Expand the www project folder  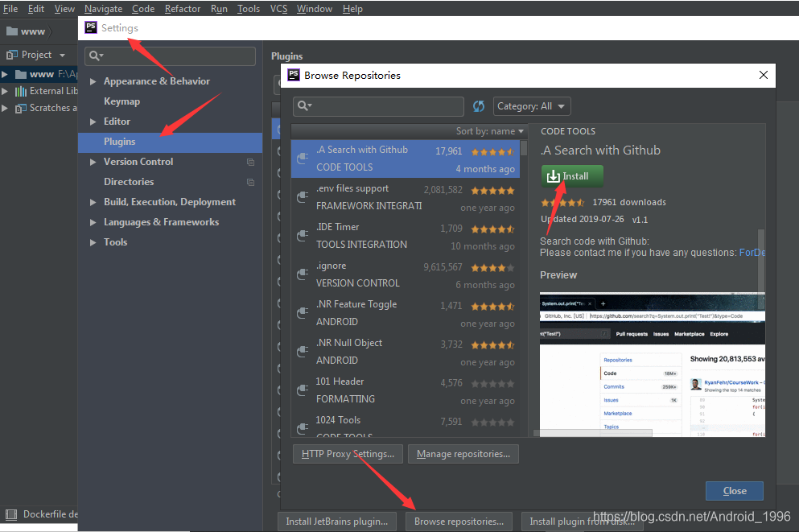5,74
